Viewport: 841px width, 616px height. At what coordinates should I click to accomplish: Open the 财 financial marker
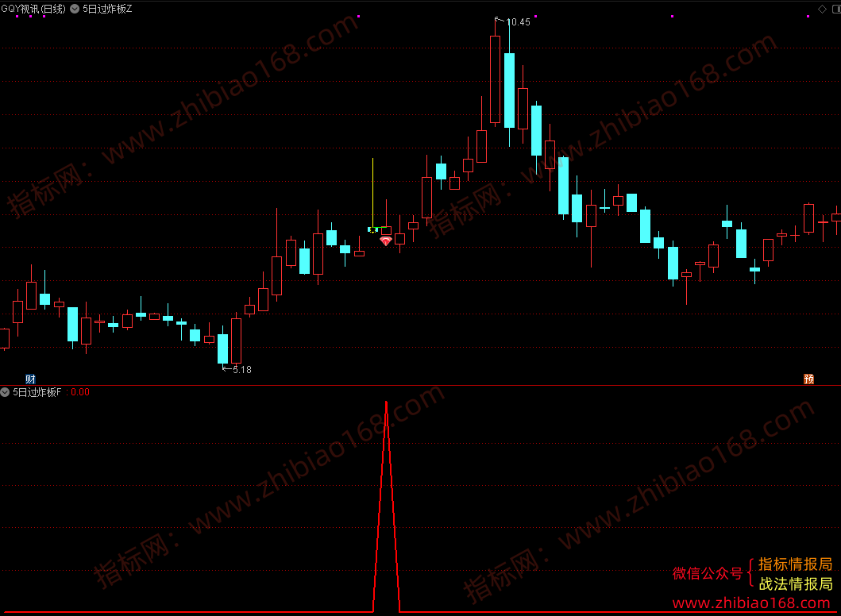(x=30, y=379)
